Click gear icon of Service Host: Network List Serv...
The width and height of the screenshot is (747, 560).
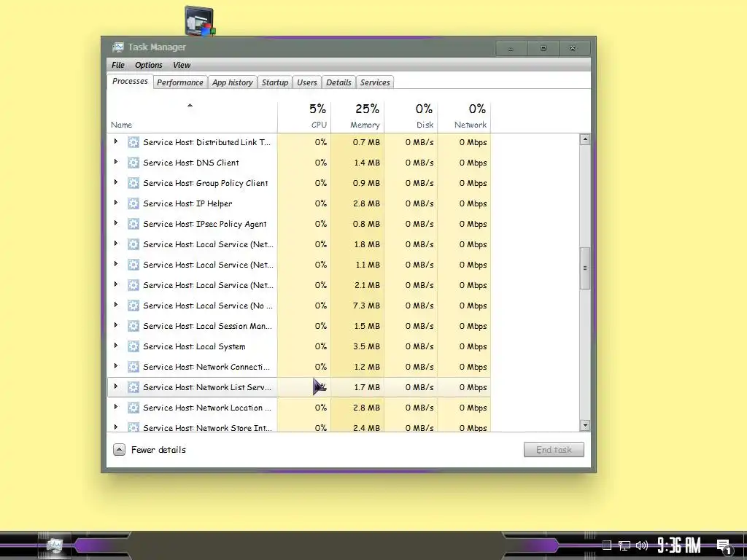(133, 387)
